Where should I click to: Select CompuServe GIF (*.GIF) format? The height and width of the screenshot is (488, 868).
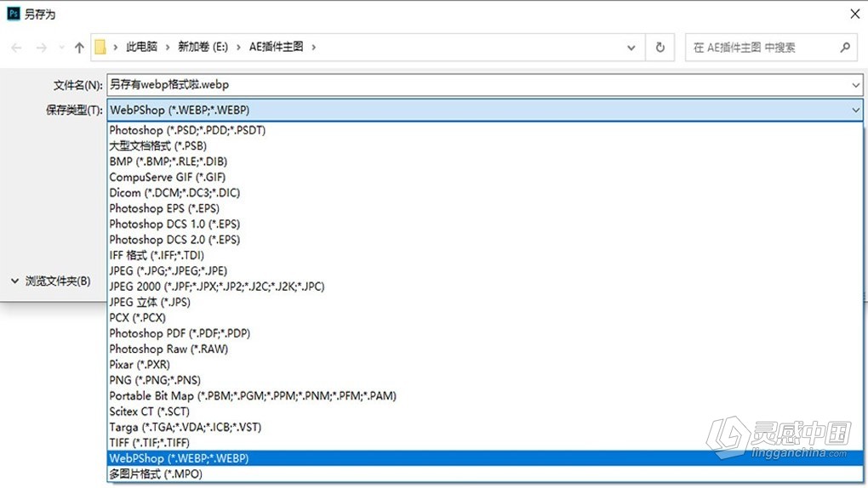point(484,177)
